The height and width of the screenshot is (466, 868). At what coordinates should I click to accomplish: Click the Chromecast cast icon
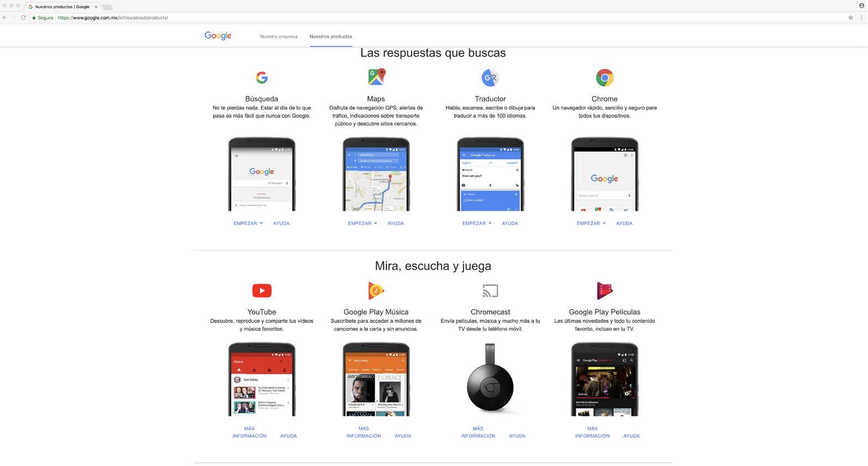(x=490, y=291)
